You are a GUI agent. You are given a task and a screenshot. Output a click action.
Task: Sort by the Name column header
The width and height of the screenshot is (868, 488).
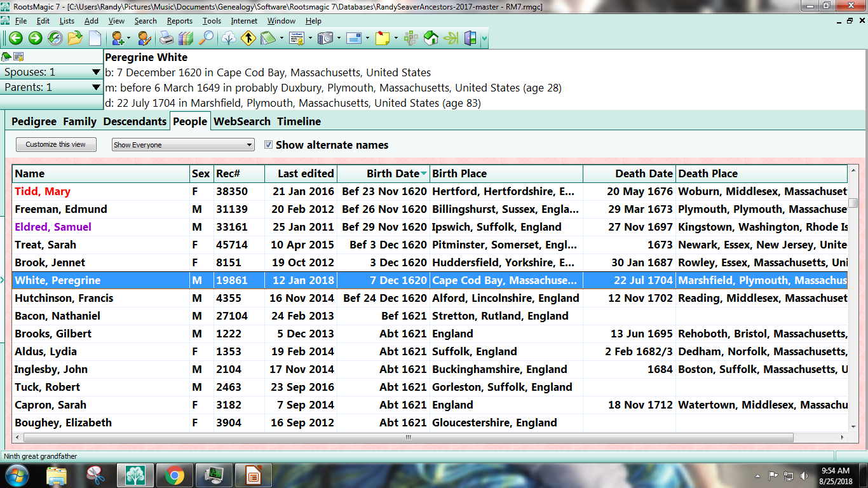tap(100, 173)
